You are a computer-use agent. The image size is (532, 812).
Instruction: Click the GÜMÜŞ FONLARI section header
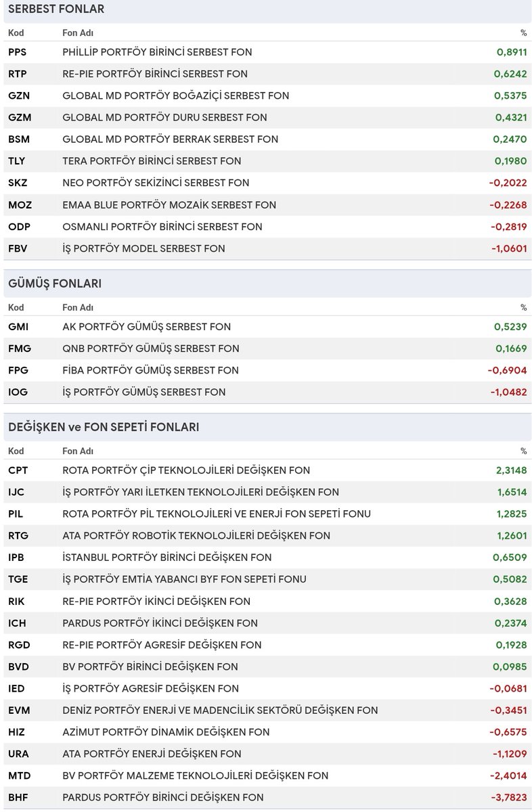point(55,284)
